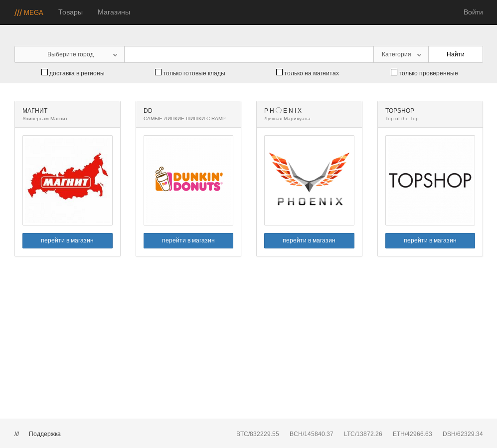This screenshot has height=448, width=497.
Task: Click the TOPSHOP logo image
Action: click(x=430, y=180)
